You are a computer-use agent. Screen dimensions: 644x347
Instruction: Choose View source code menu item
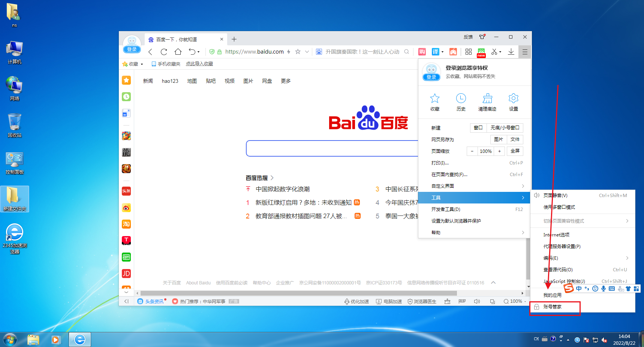(583, 269)
